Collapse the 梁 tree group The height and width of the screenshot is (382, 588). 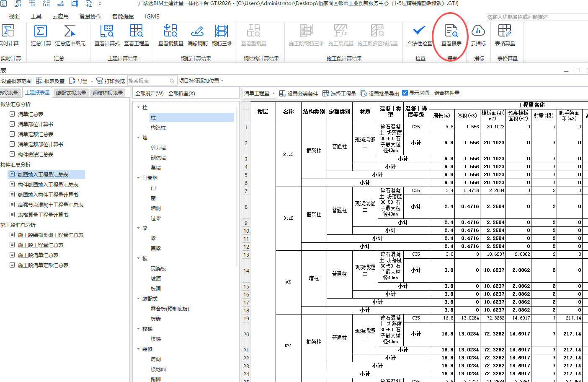click(x=139, y=228)
